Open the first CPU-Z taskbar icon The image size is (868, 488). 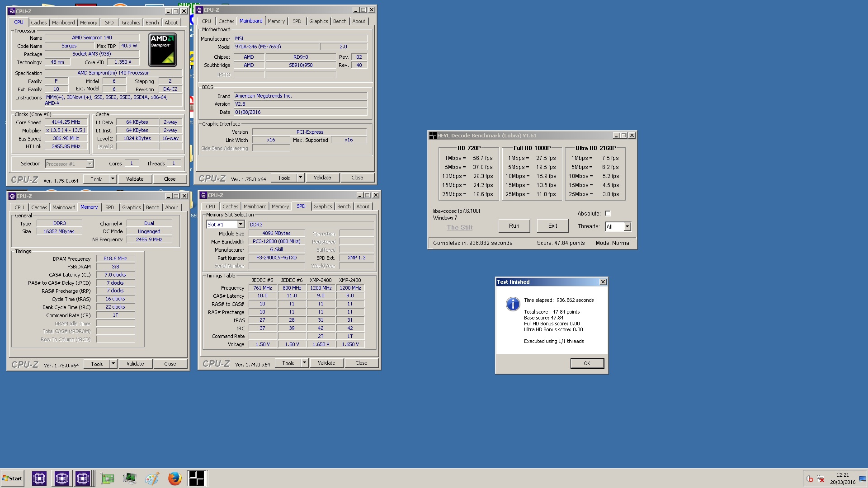coord(39,478)
